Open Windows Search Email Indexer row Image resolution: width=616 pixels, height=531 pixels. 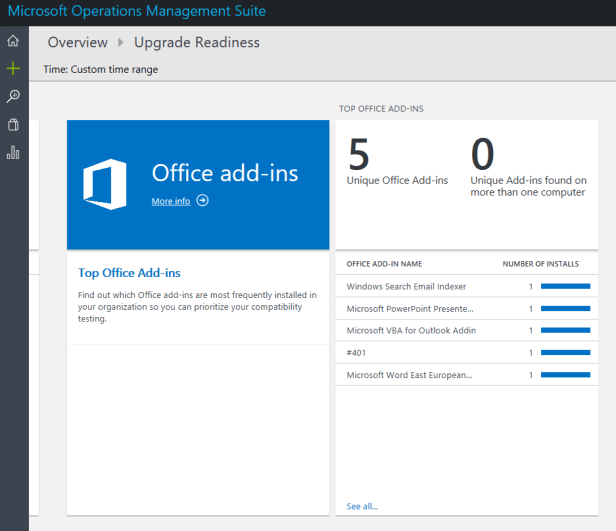(406, 286)
